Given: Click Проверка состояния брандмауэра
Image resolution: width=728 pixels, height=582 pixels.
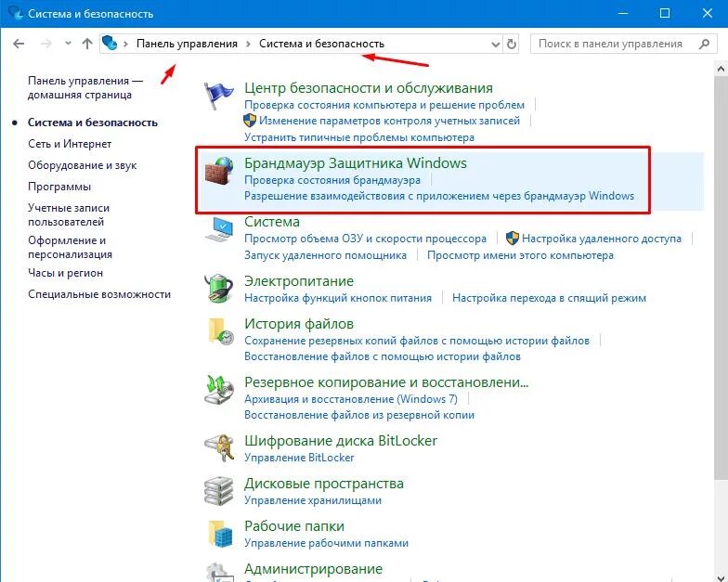Looking at the screenshot, I should tap(332, 180).
